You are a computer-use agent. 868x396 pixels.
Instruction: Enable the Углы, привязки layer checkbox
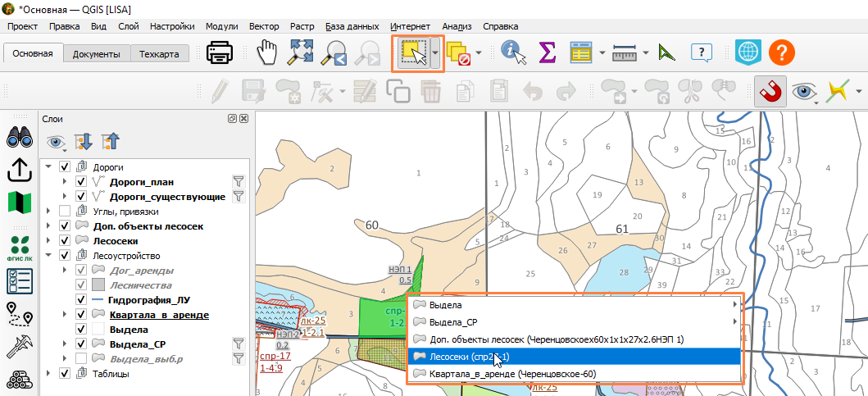tap(65, 211)
